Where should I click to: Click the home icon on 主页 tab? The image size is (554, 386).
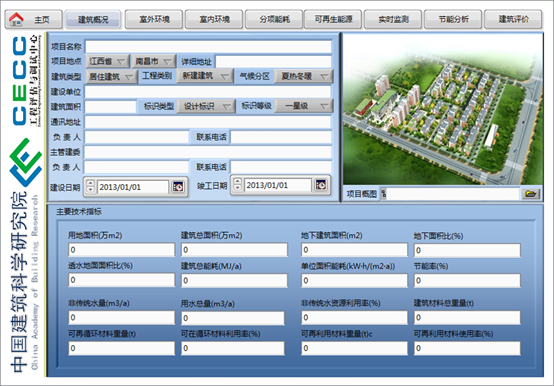coord(16,19)
